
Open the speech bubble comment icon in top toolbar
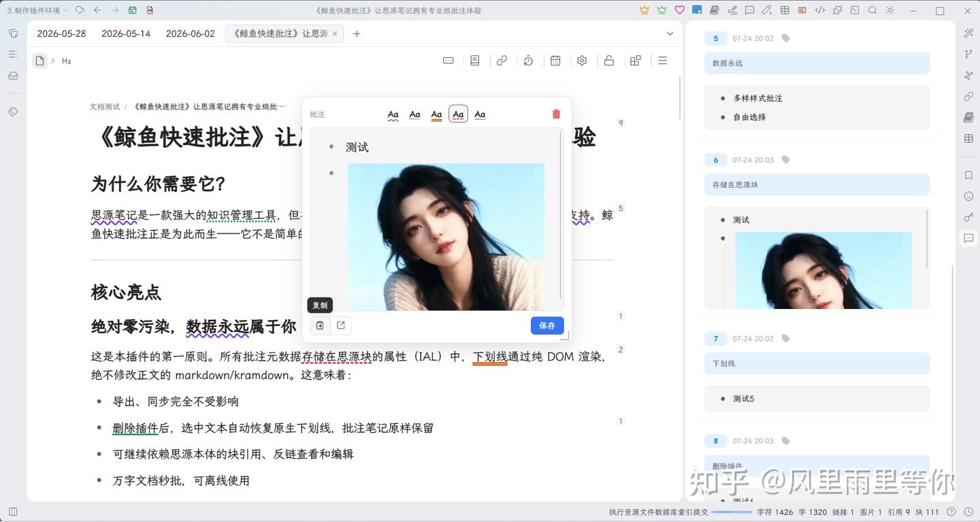point(749,10)
